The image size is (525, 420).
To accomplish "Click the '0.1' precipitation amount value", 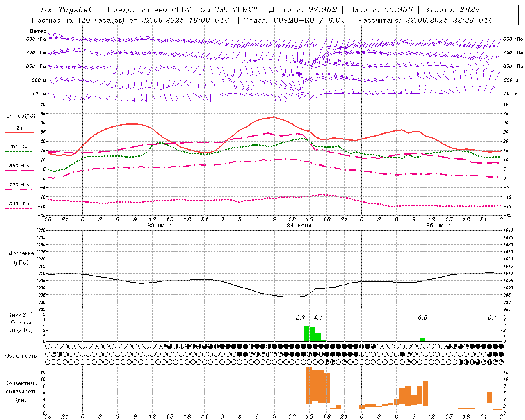I will tap(492, 317).
